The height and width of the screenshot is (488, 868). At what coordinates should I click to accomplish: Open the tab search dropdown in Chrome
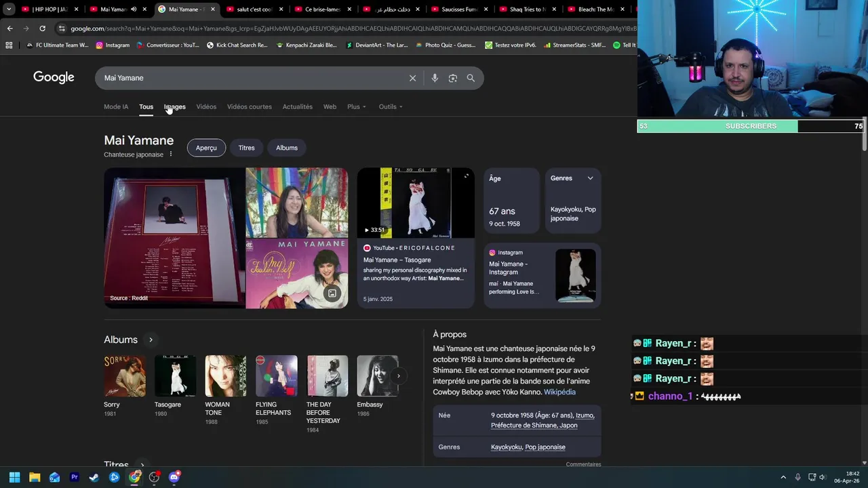click(9, 9)
